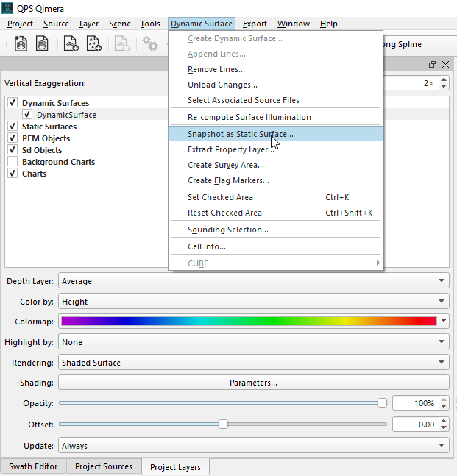Choose Snapshot as Static Surface menu entry
457x476 pixels.
pyautogui.click(x=240, y=134)
